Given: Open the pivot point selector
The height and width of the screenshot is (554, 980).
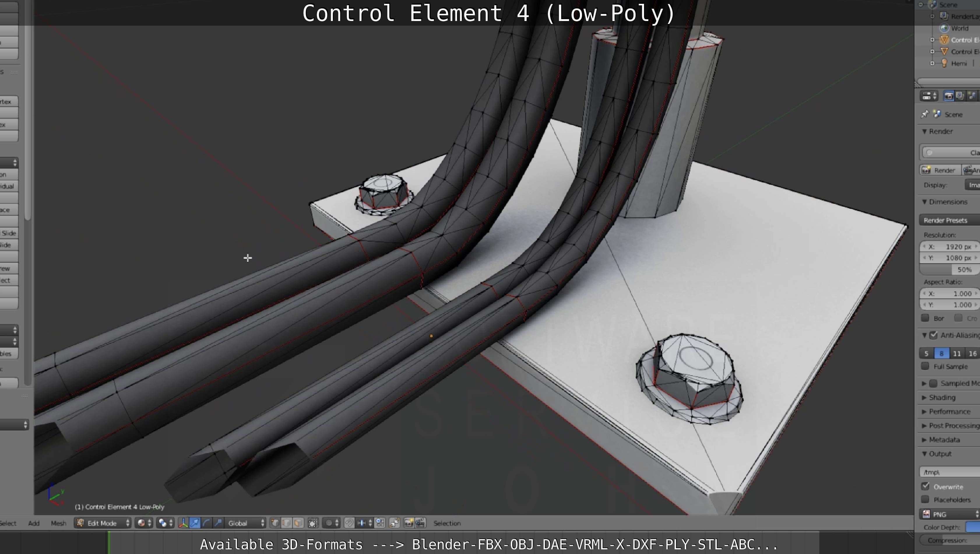Looking at the screenshot, I should (165, 523).
